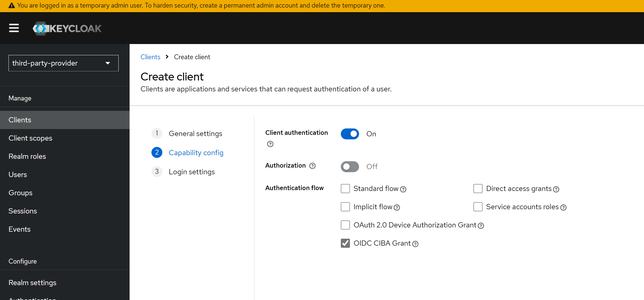
Task: Open Groups in the sidebar
Action: (65, 193)
